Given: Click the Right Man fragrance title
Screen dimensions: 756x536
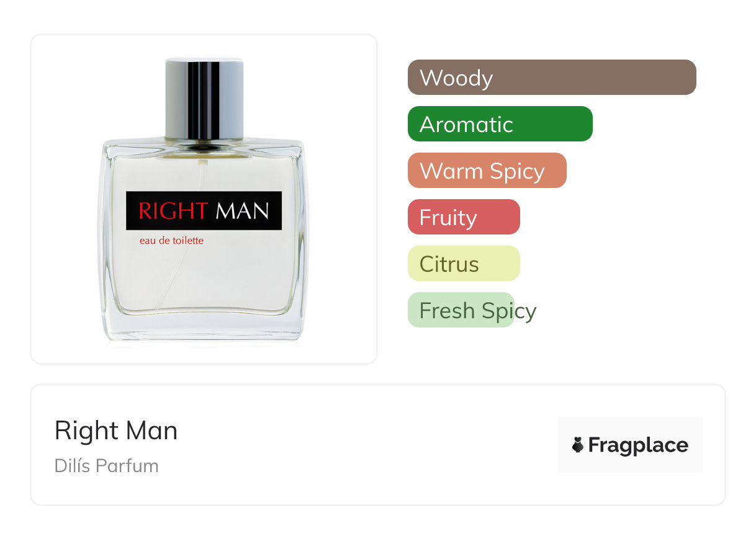Looking at the screenshot, I should pos(116,431).
